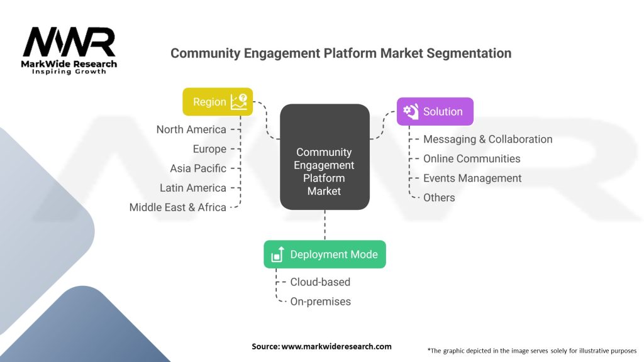Click the 'Community Engagement Platform Market Segmentation' title
The width and height of the screenshot is (644, 362).
pyautogui.click(x=341, y=53)
